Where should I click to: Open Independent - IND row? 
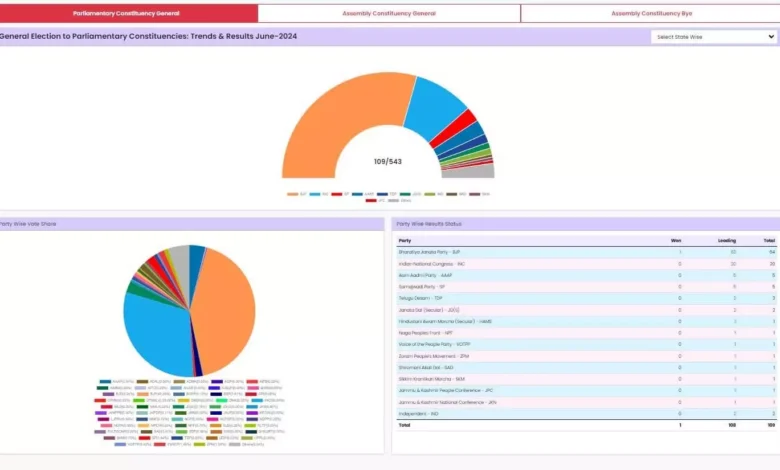586,414
